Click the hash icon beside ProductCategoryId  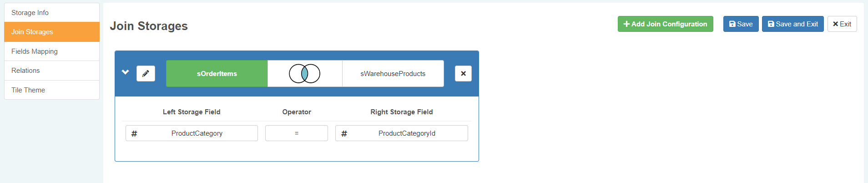tap(344, 133)
